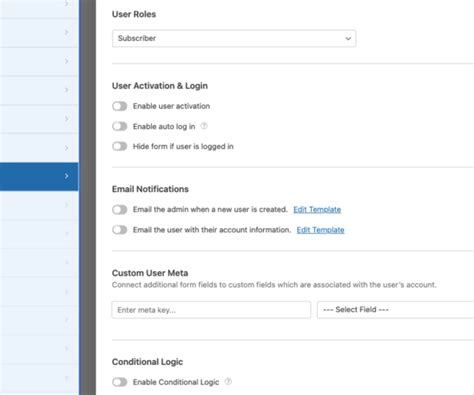Toggle Enable user activation switch

pyautogui.click(x=120, y=106)
